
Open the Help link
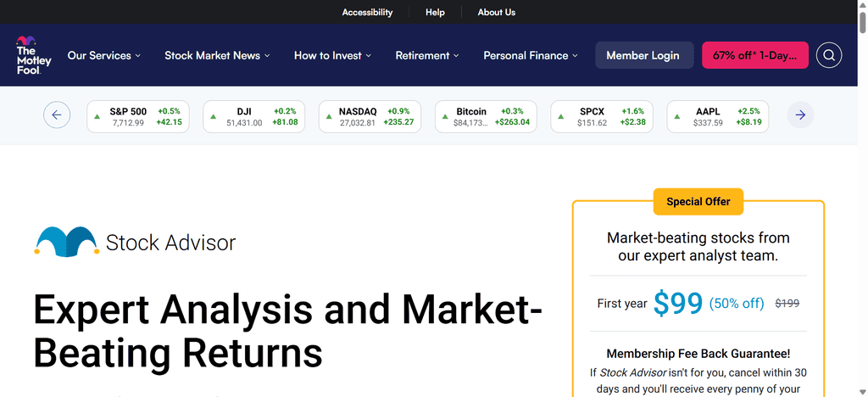[435, 12]
